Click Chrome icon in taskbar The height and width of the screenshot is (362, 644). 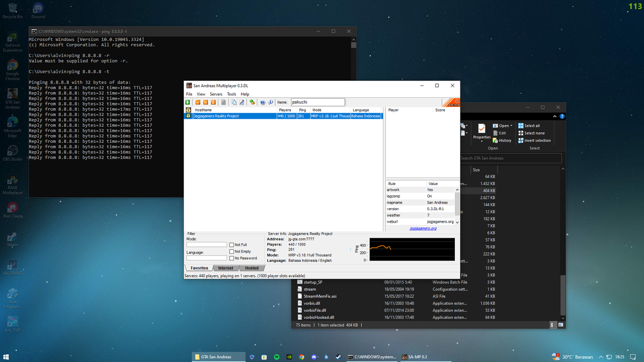301,357
